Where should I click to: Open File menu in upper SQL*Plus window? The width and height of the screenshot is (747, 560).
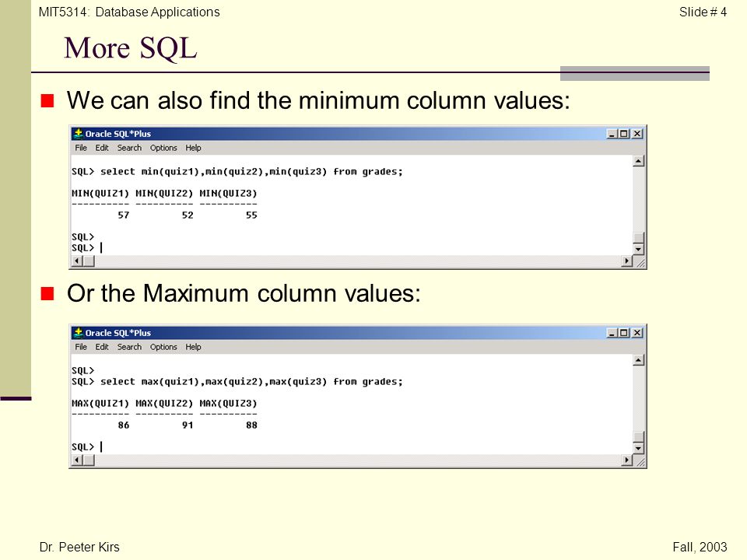pyautogui.click(x=80, y=148)
